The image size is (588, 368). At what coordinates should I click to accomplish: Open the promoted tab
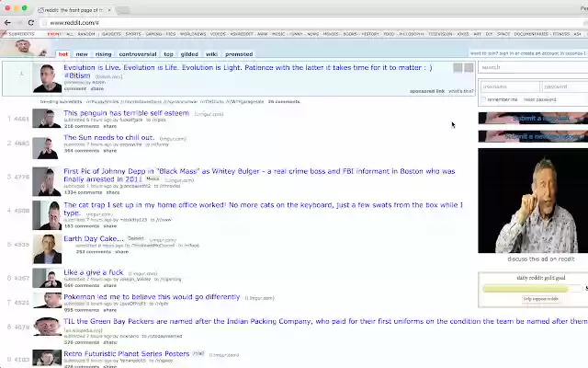pyautogui.click(x=239, y=54)
